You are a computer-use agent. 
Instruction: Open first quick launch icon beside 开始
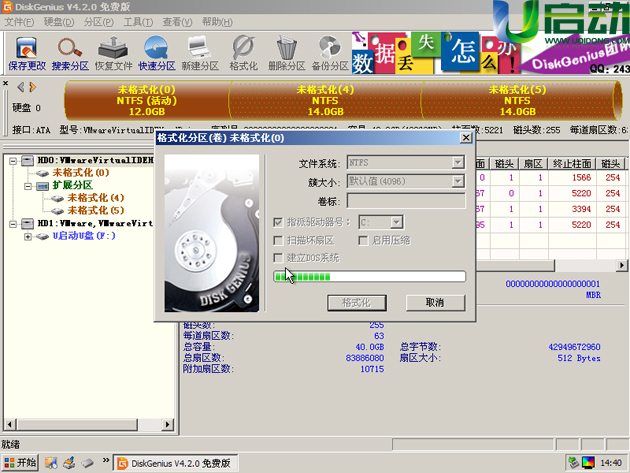tap(51, 463)
